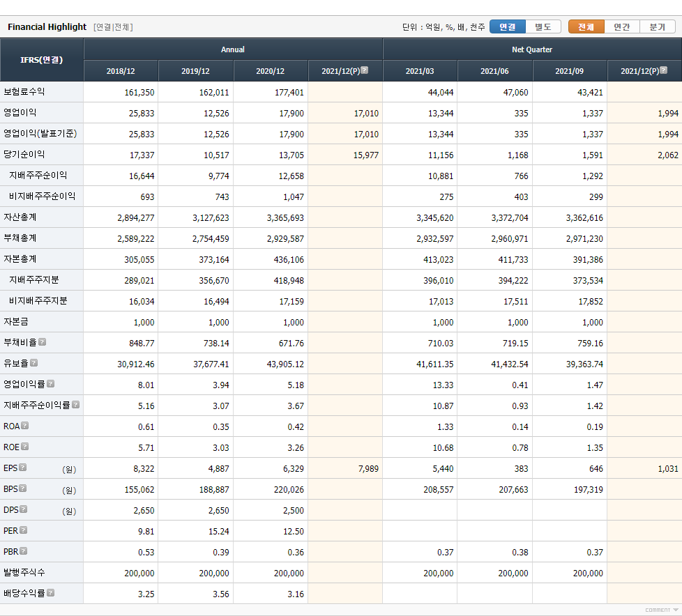
Task: Switch to the 분기 quarterly tab
Action: pos(658,27)
